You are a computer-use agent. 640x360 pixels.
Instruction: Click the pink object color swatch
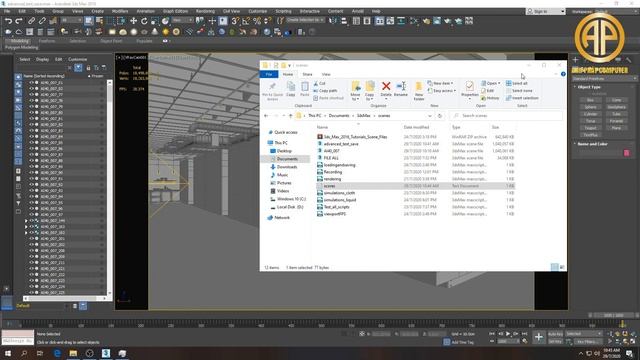coord(627,153)
